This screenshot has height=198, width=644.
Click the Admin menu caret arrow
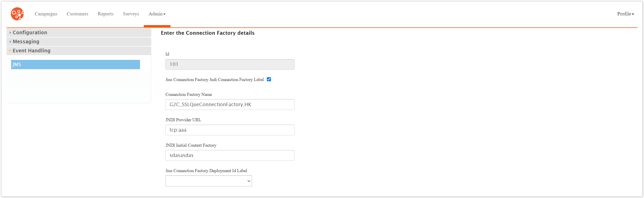click(x=164, y=14)
